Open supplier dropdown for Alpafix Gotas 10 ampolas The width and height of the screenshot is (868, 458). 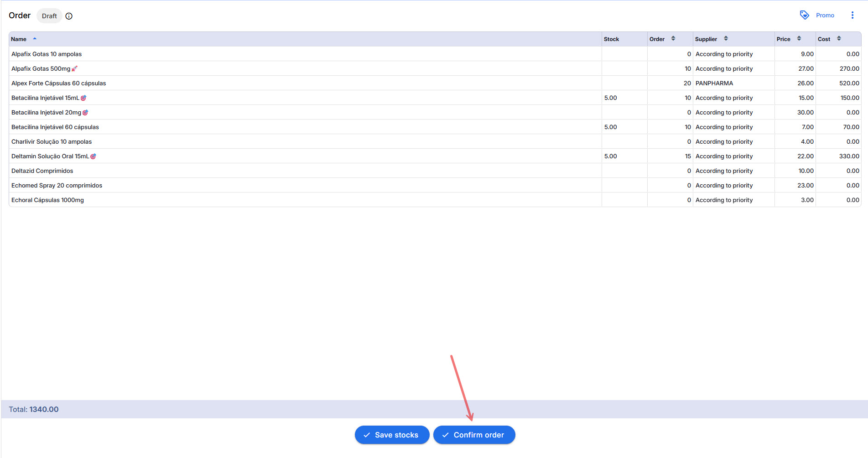coord(733,54)
